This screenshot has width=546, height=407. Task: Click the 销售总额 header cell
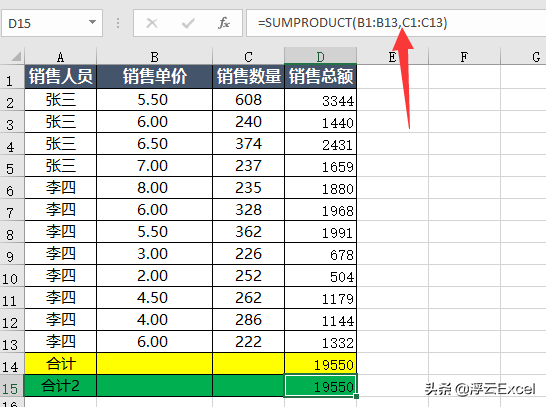point(320,77)
